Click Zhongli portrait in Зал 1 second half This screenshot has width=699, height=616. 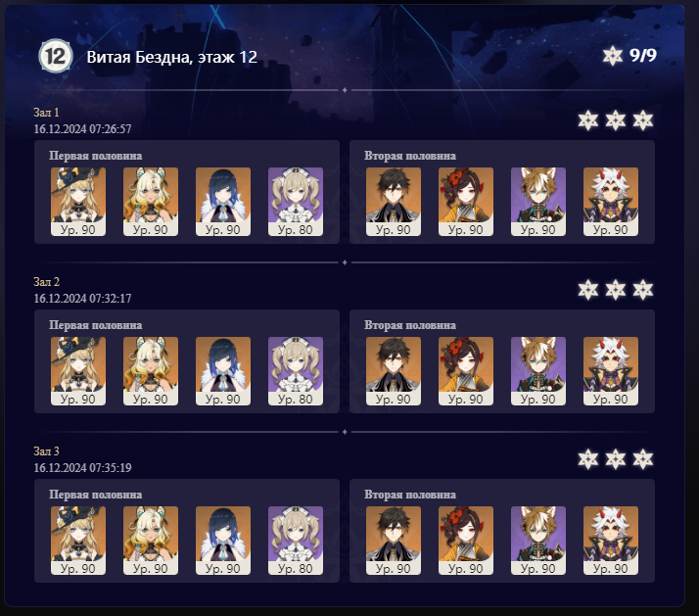(394, 202)
